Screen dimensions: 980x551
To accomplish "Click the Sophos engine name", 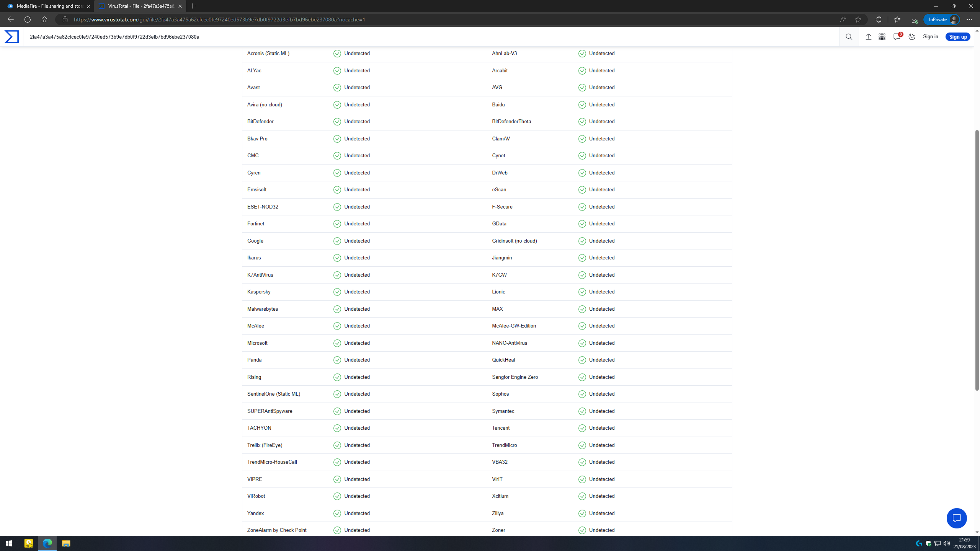I will coord(500,394).
